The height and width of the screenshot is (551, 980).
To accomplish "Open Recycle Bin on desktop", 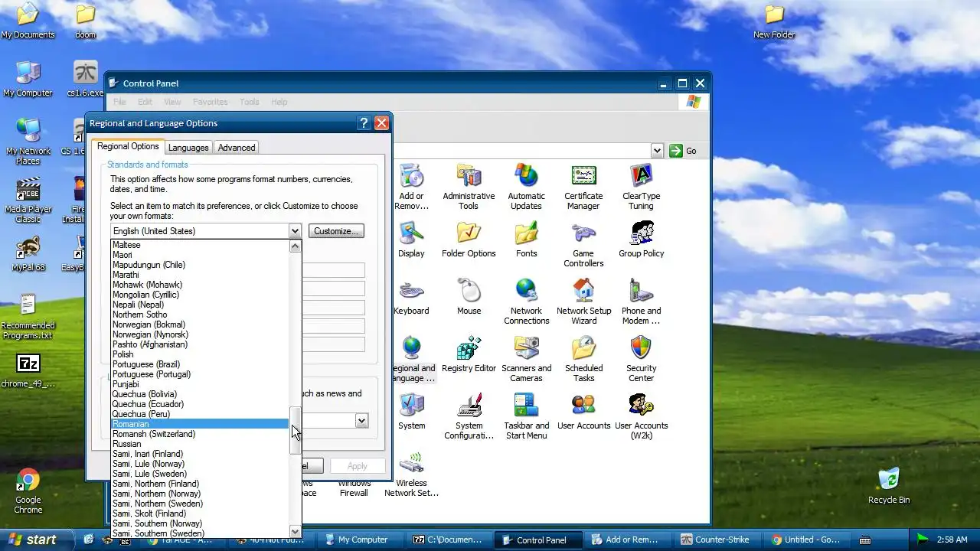I will click(x=888, y=486).
